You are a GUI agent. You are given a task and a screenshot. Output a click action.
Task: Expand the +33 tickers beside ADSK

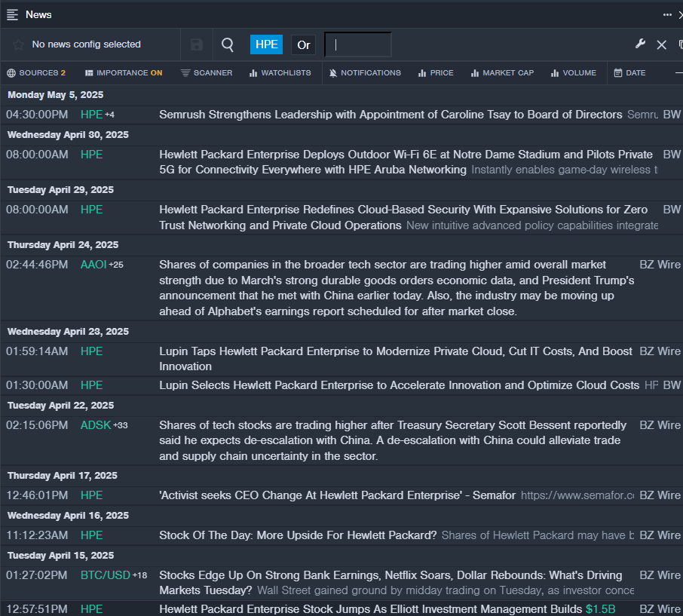pos(120,425)
